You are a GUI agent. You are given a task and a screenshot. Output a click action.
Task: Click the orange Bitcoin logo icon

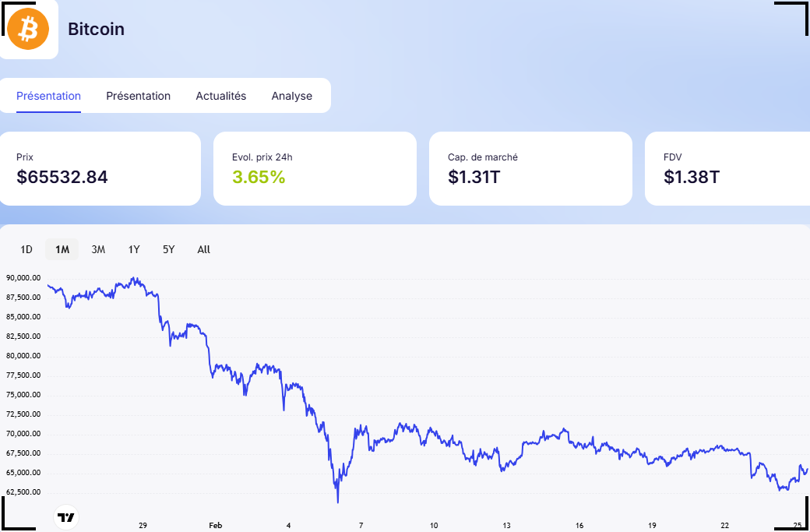click(28, 29)
